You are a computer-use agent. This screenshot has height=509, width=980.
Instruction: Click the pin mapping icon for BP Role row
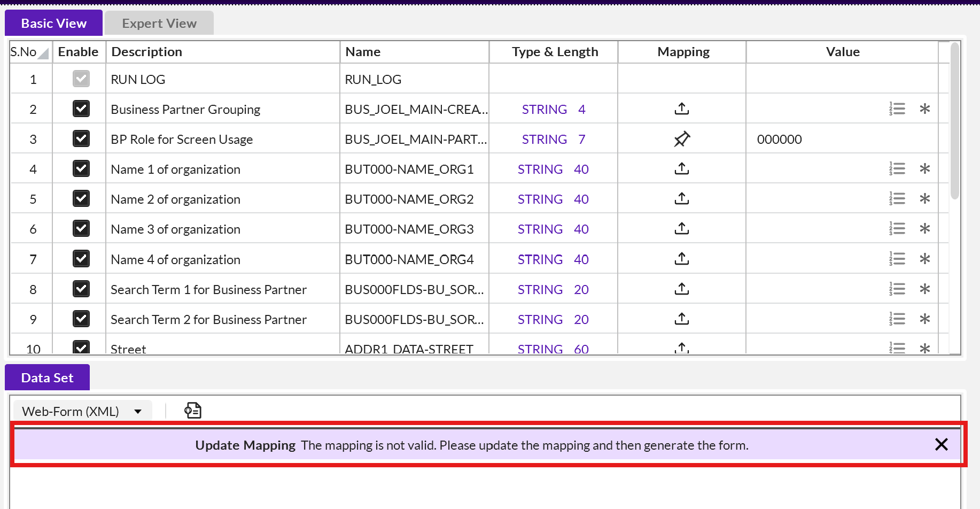click(x=682, y=139)
